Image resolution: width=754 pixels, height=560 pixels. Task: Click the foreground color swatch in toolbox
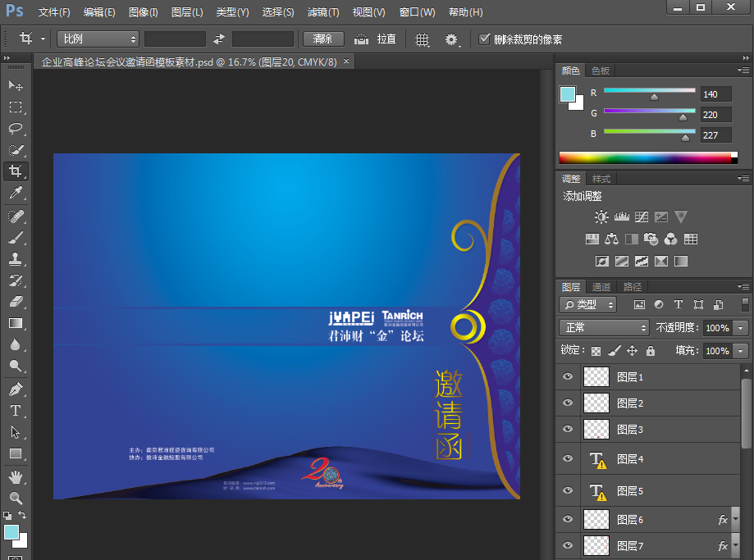point(11,532)
